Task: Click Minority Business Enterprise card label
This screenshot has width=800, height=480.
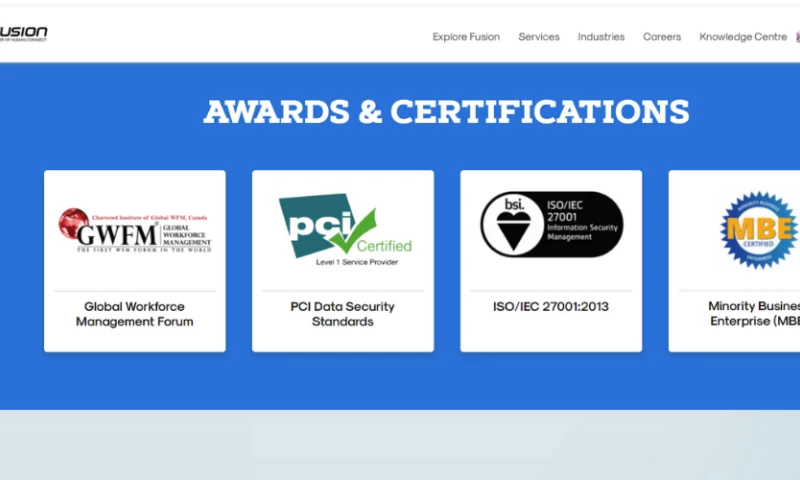Action: point(754,313)
